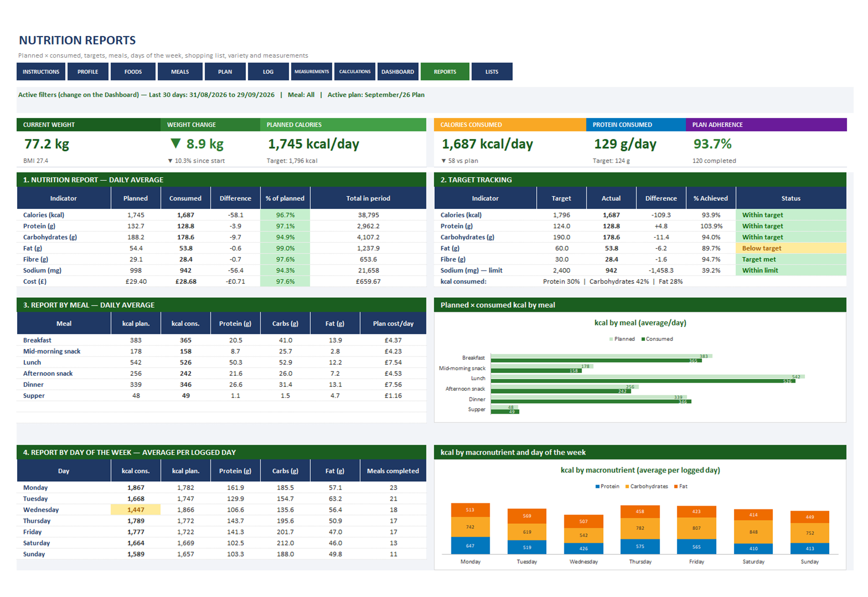Click the Planned legend swatch in kcal by meal chart
The height and width of the screenshot is (597, 868).
[x=611, y=339]
